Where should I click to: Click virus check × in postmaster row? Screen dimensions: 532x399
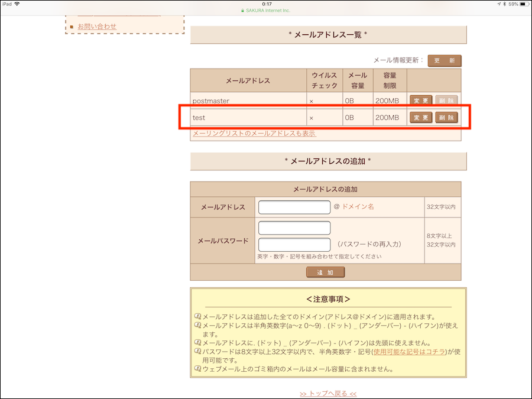point(311,101)
